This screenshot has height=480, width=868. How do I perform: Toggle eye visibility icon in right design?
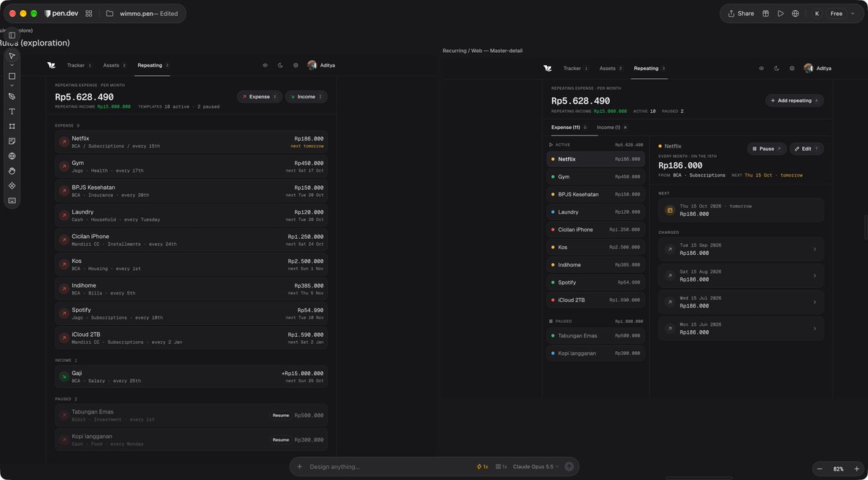(x=762, y=68)
